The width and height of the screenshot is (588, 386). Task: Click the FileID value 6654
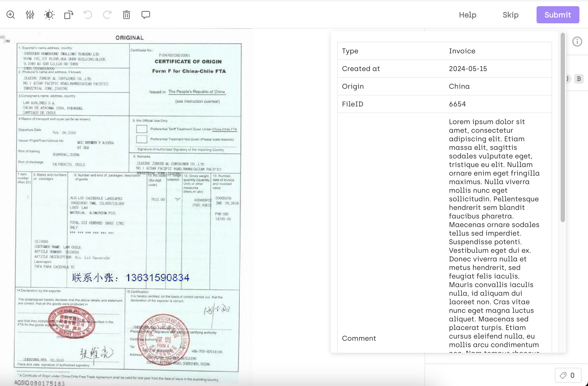coord(457,104)
